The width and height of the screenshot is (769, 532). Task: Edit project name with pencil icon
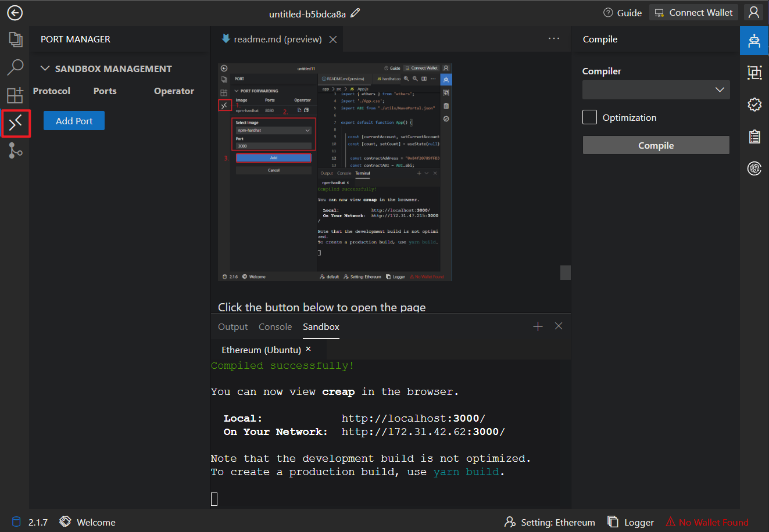click(355, 13)
